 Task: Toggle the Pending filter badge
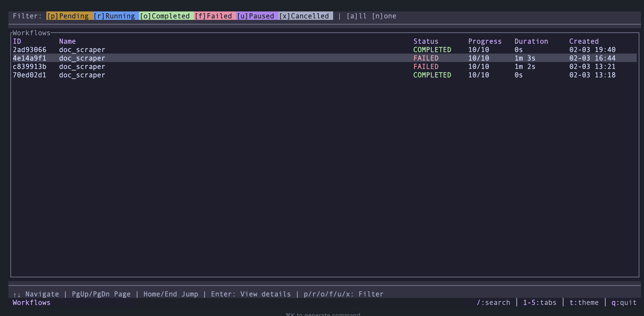69,16
